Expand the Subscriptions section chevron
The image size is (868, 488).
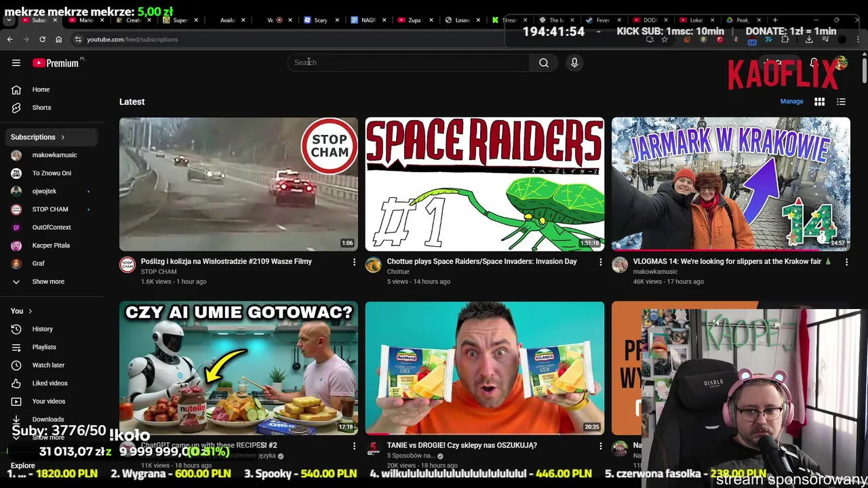pyautogui.click(x=63, y=137)
